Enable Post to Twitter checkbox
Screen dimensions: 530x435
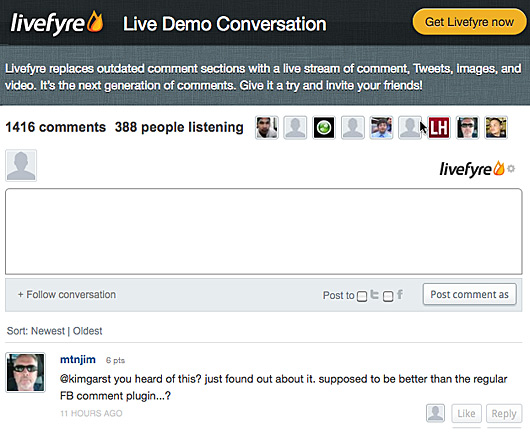(362, 296)
